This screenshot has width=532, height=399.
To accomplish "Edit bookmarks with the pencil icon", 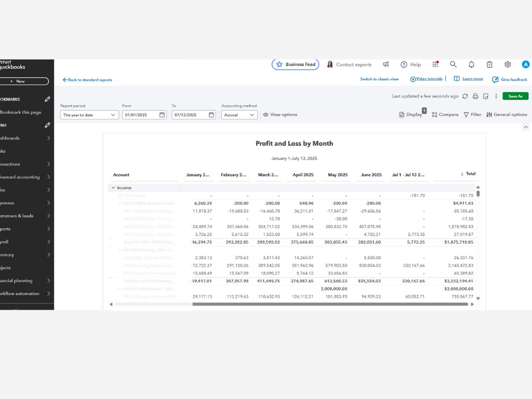I will (x=47, y=99).
